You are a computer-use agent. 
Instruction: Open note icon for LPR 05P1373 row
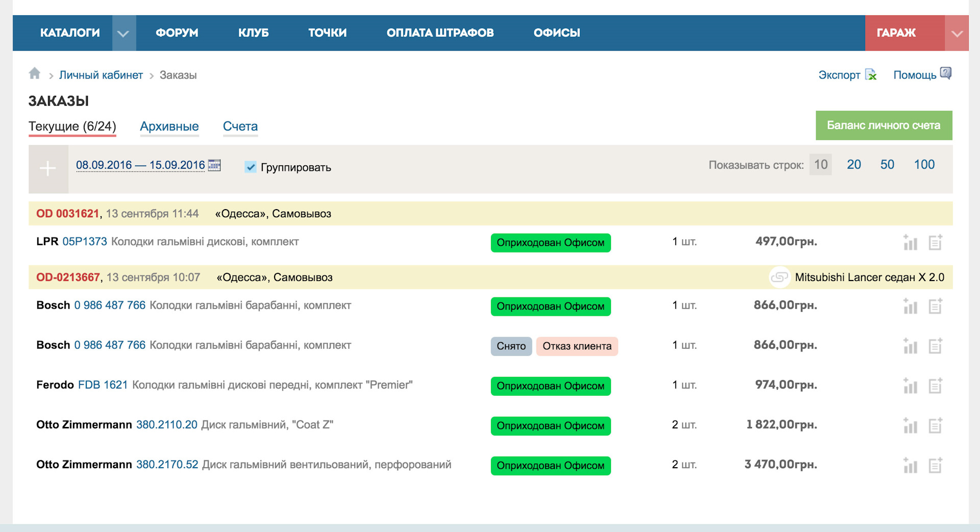click(935, 242)
